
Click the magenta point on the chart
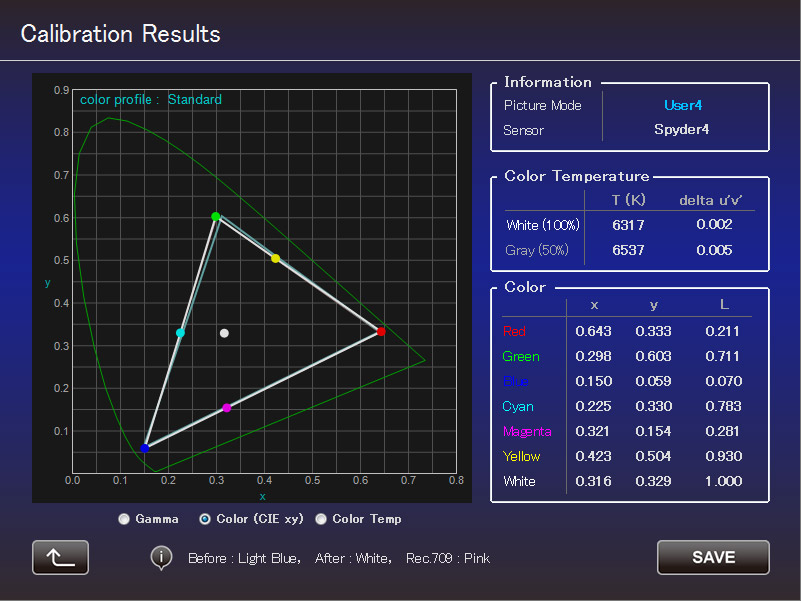pos(227,407)
